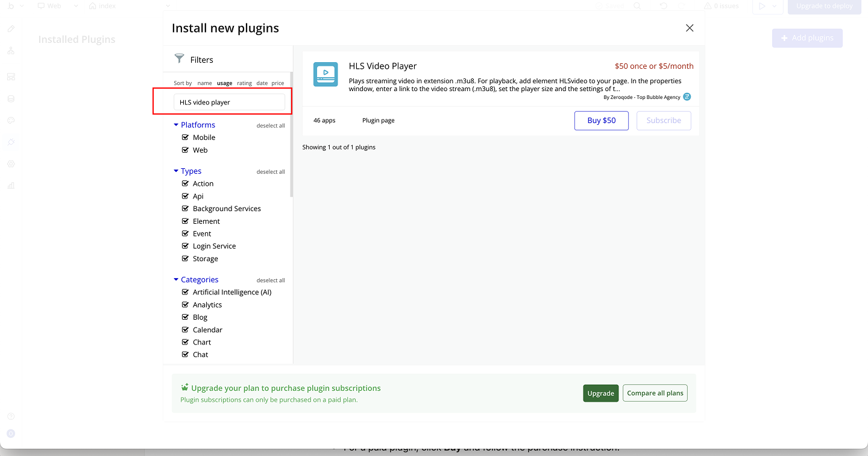The height and width of the screenshot is (456, 868).
Task: Uncheck the Mobile platform checkbox
Action: (186, 138)
